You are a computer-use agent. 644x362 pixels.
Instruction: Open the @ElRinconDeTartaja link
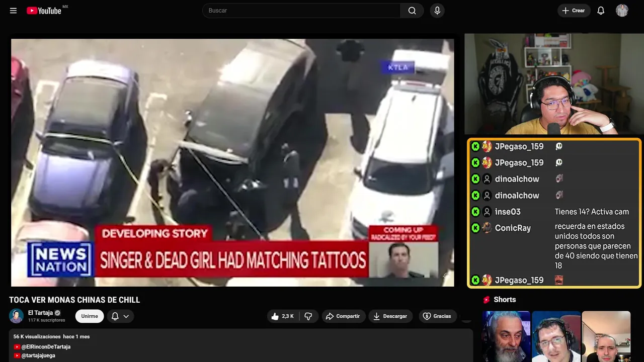click(45, 347)
